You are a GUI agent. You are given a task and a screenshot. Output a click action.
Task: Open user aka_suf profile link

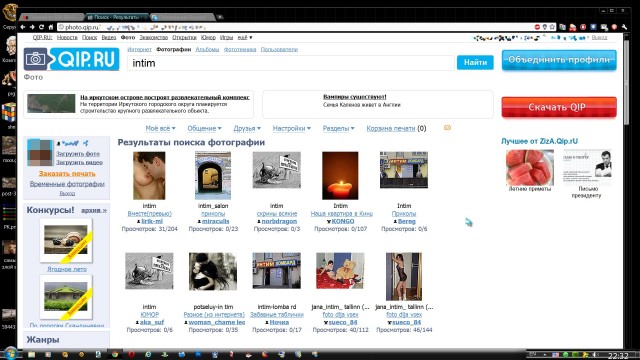pyautogui.click(x=152, y=322)
